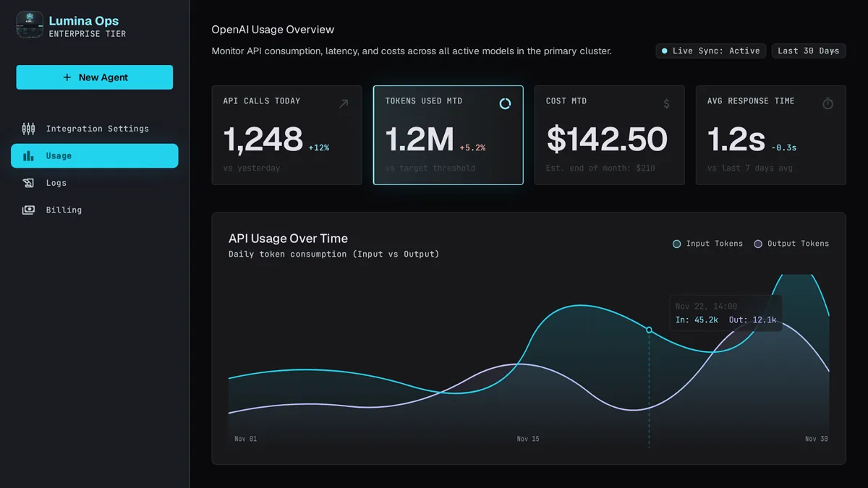
Task: Click the Live Sync status dot
Action: [665, 51]
